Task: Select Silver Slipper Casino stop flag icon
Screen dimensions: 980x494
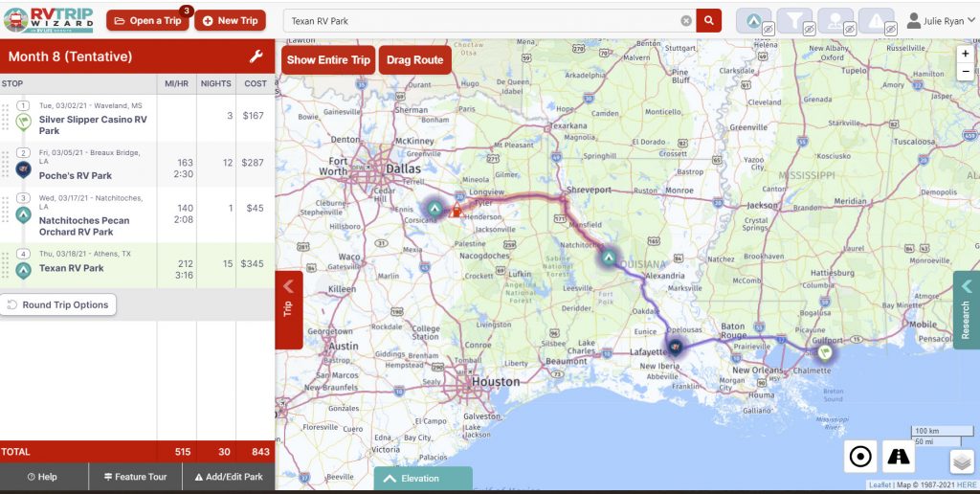Action: (23, 122)
